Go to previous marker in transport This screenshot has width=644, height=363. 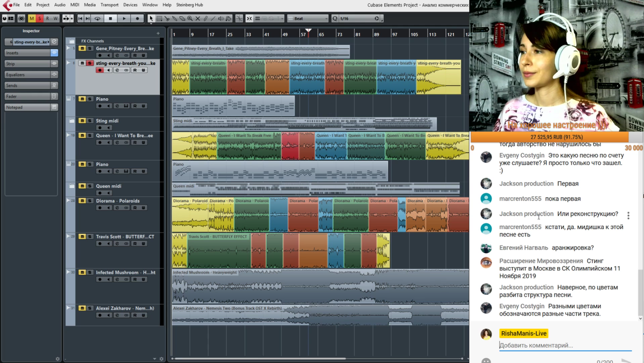coord(80,18)
